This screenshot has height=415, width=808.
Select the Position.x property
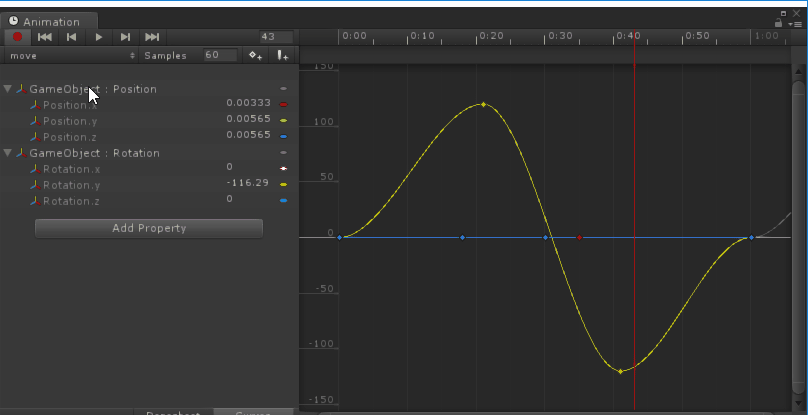click(x=70, y=105)
